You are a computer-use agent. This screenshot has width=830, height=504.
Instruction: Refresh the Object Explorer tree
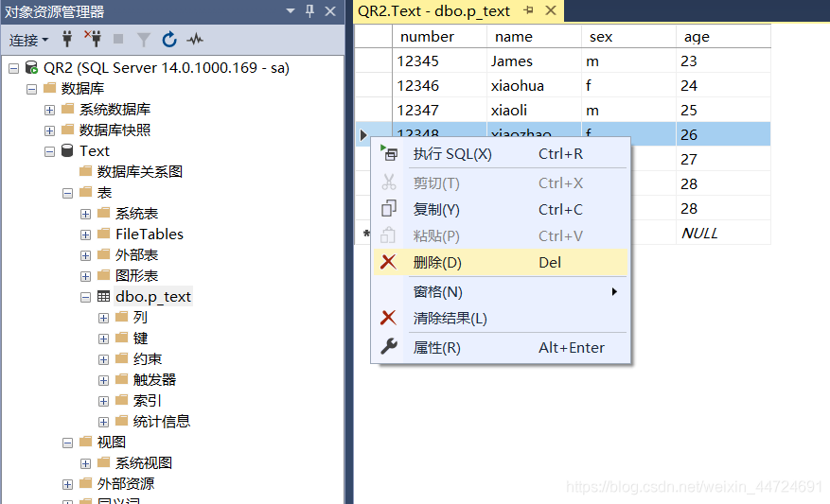coord(169,39)
